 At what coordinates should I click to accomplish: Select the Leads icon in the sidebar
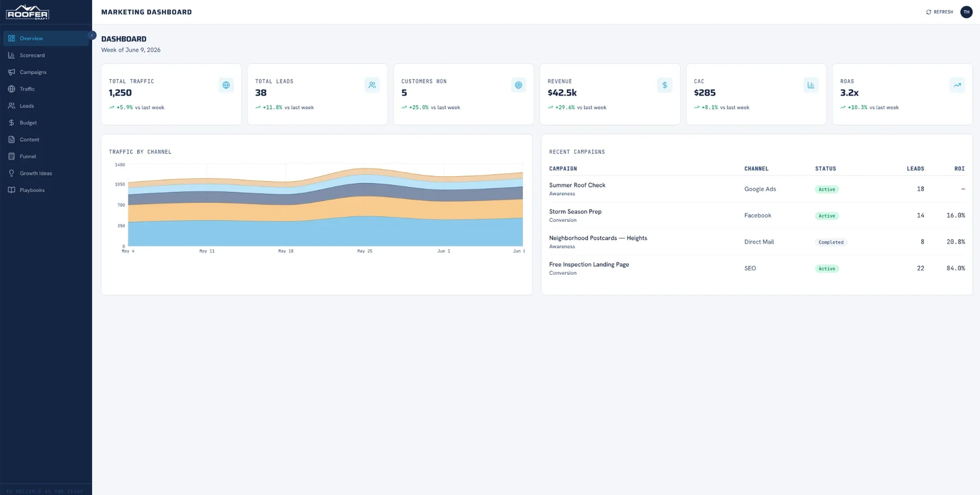click(11, 106)
